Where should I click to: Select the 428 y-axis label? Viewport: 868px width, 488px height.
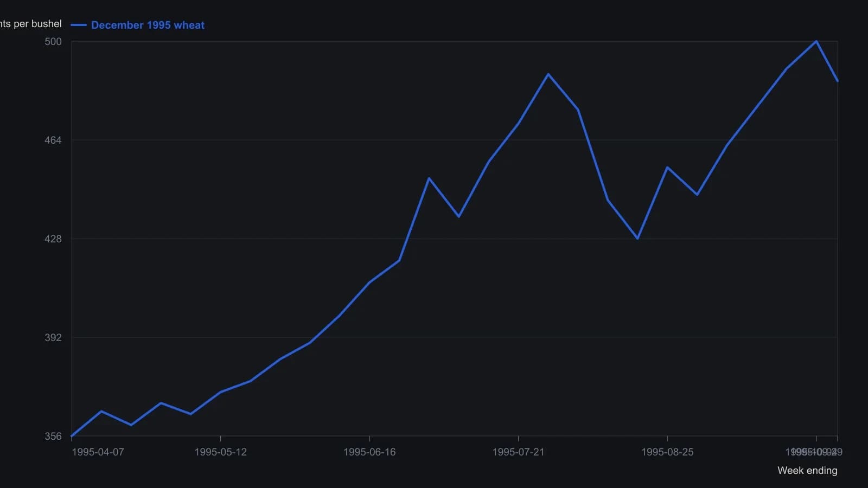click(x=53, y=239)
